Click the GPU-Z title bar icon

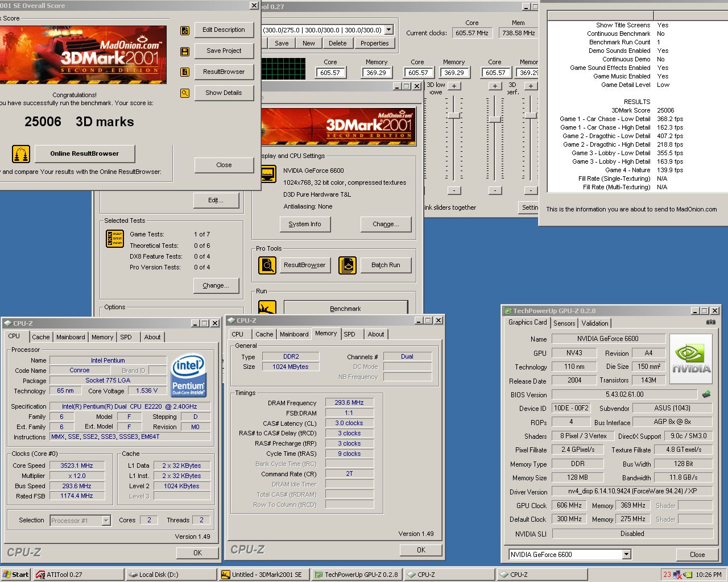coord(508,311)
